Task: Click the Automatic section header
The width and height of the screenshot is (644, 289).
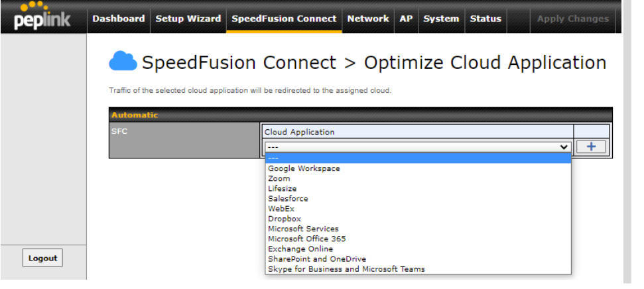Action: tap(361, 115)
